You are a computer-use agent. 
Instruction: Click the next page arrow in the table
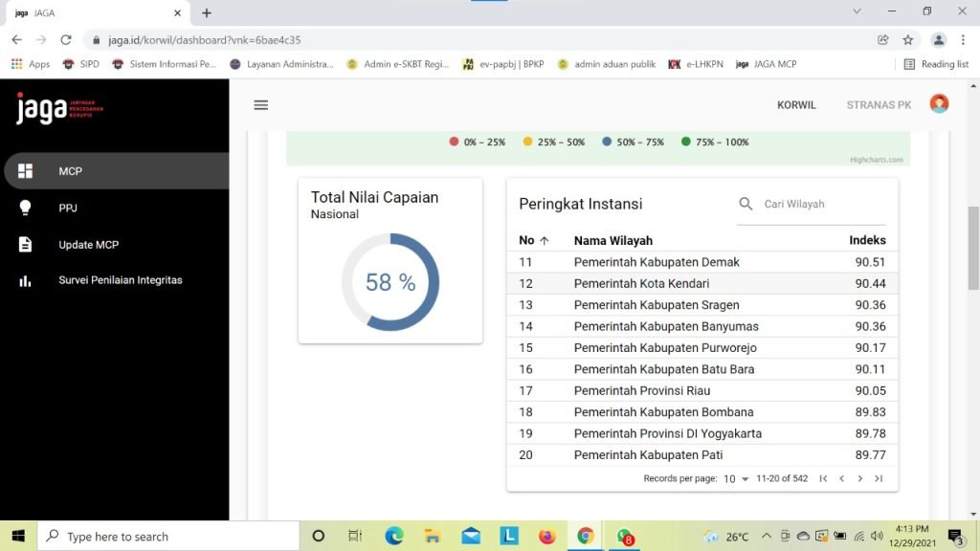coord(860,478)
